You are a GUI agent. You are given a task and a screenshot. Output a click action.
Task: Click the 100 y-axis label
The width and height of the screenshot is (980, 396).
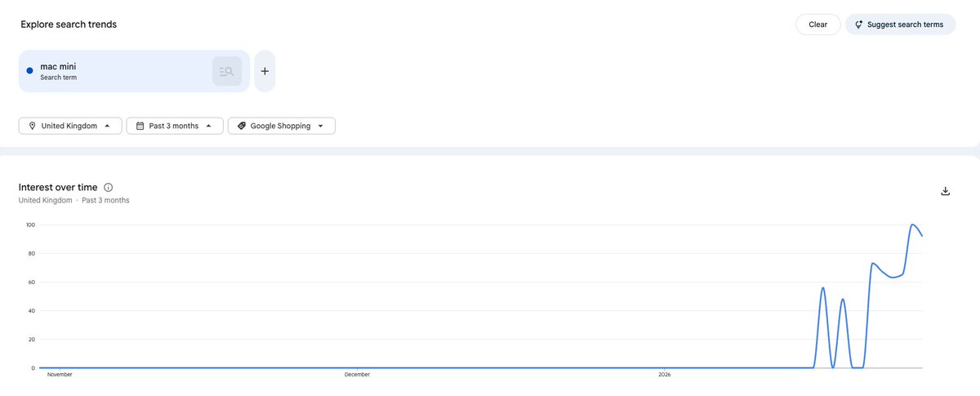click(29, 225)
